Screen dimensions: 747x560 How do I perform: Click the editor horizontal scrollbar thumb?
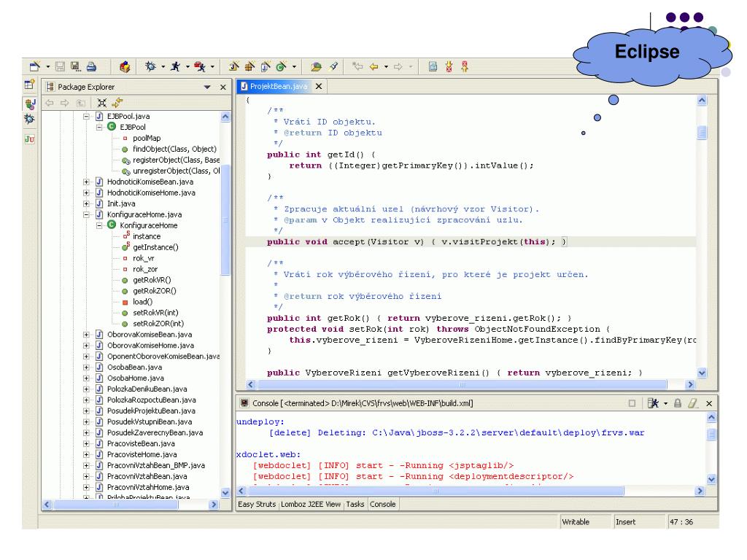tap(461, 384)
